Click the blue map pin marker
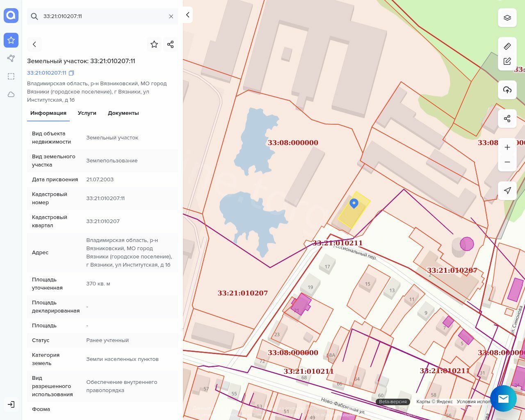This screenshot has height=420, width=525. point(354,203)
